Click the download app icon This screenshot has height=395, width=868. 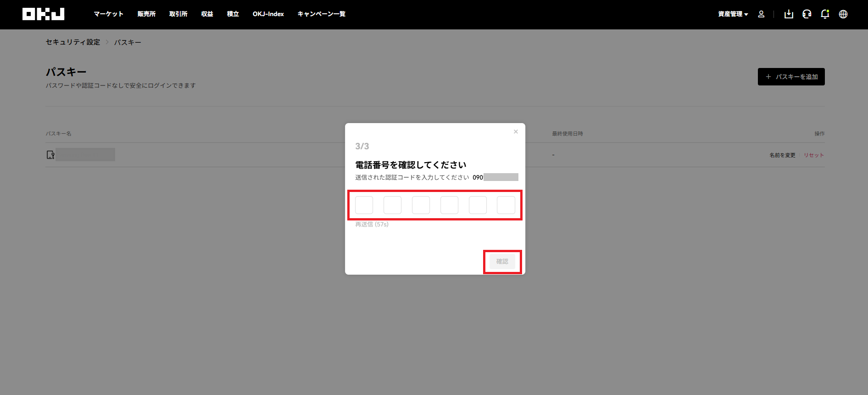pyautogui.click(x=789, y=14)
